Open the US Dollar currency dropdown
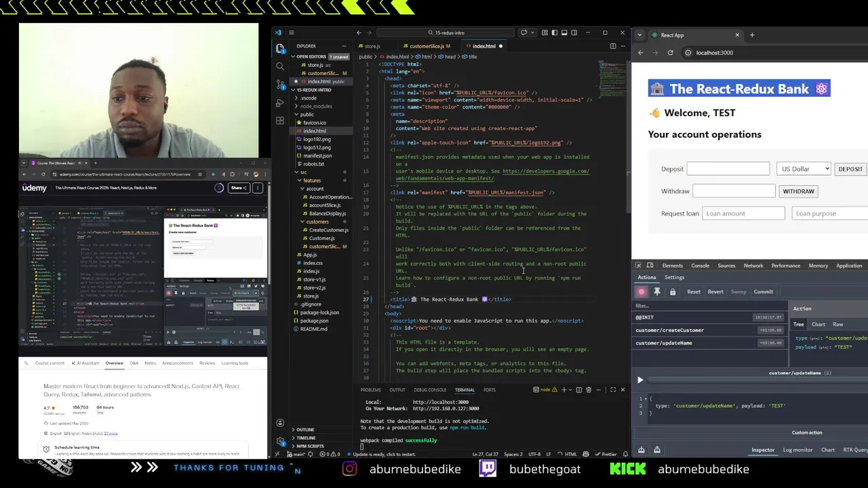This screenshot has width=868, height=488. pos(804,169)
